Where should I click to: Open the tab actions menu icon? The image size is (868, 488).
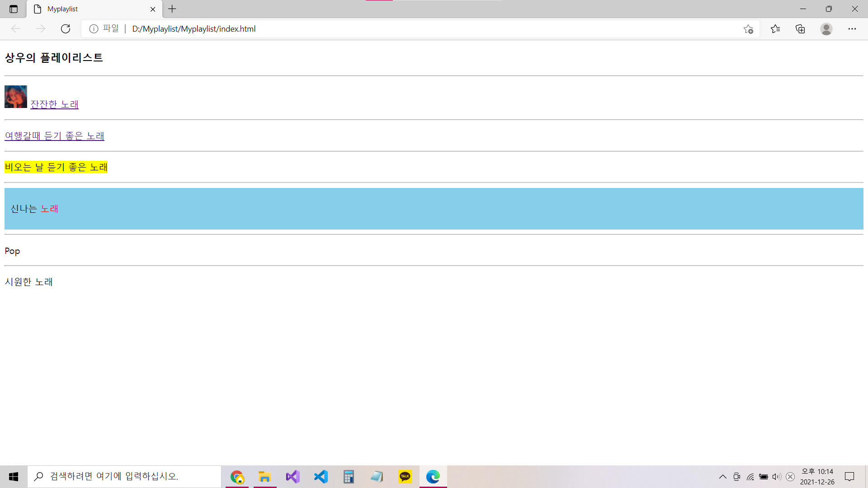tap(14, 9)
